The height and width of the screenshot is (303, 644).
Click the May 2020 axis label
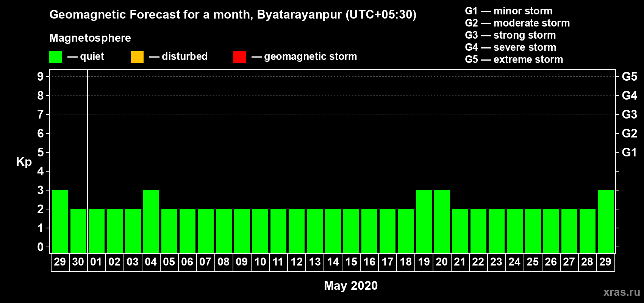351,286
